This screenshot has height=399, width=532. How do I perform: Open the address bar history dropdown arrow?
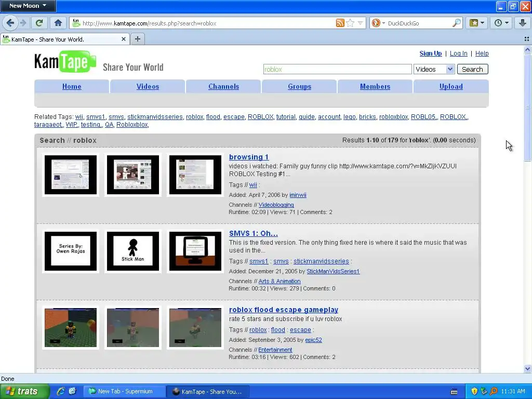click(x=361, y=23)
